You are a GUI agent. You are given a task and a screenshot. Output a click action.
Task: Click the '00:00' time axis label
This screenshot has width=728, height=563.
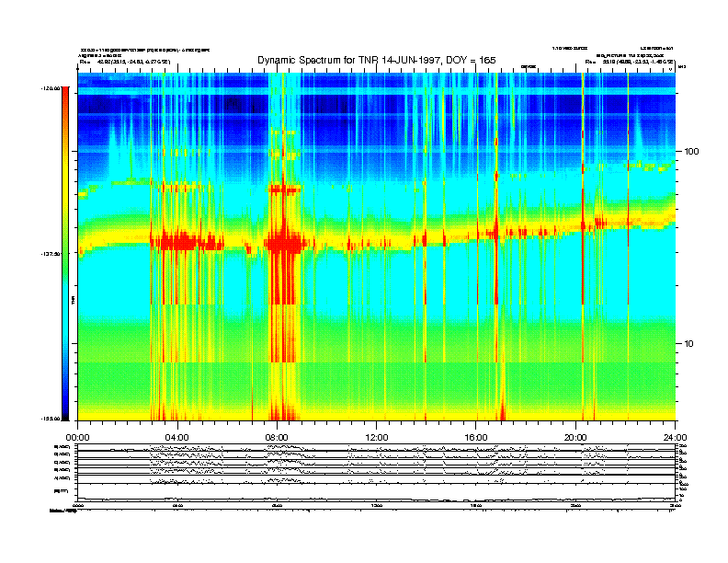[x=77, y=438]
